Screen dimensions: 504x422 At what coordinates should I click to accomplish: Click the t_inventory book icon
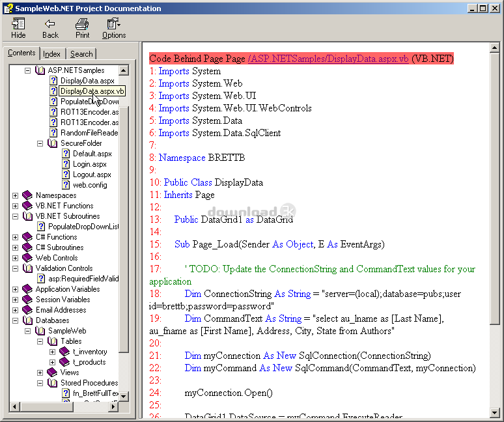pos(64,352)
